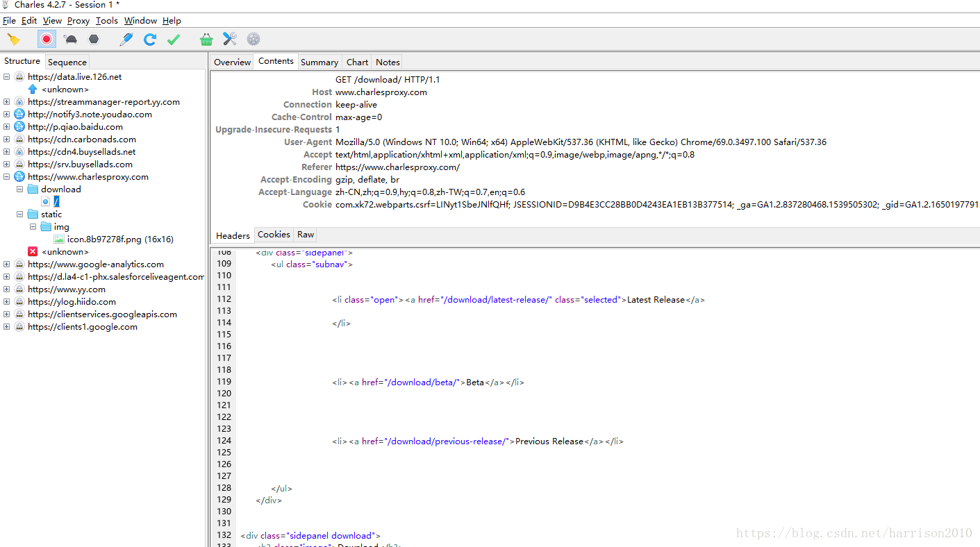Click document icon of the selected / request

[46, 202]
